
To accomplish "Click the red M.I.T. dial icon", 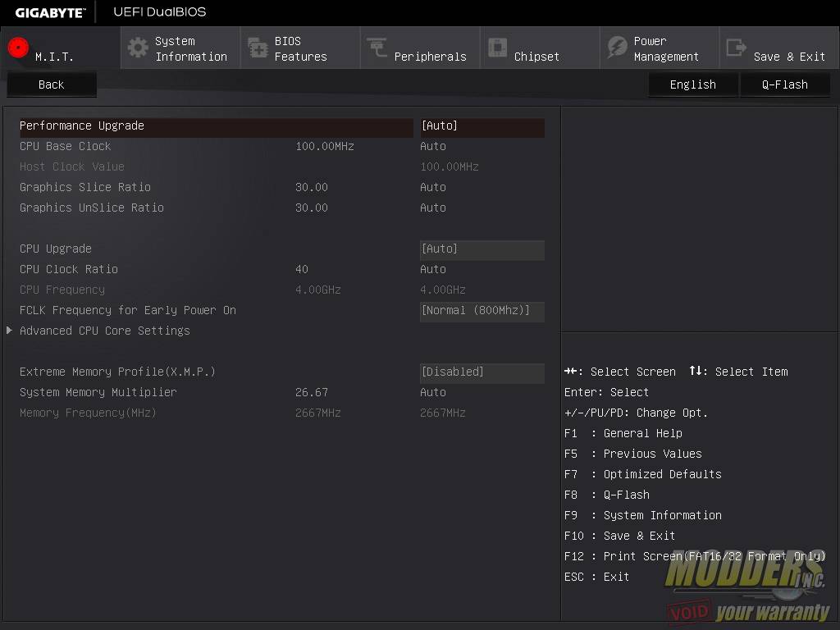I will (18, 48).
